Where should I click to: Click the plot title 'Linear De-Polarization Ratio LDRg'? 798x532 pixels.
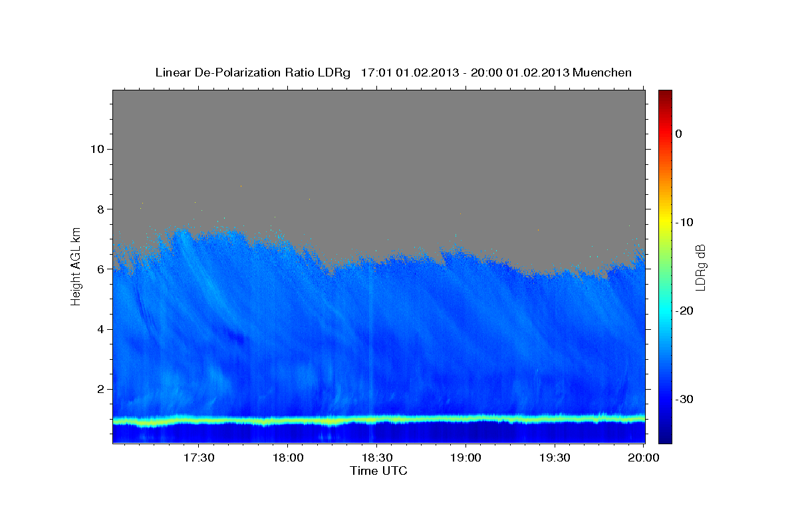tap(253, 72)
